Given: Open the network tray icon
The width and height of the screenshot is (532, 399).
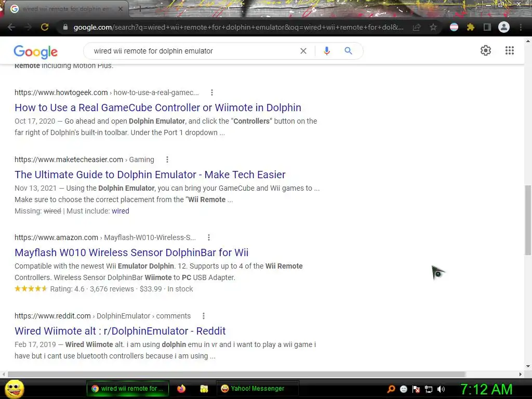Looking at the screenshot, I should coord(429,389).
